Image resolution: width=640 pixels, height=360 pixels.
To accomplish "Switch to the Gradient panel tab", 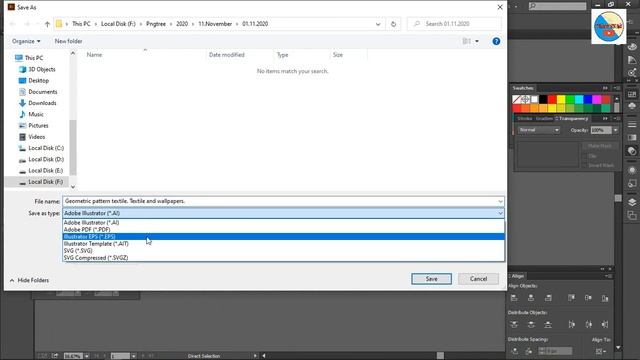I will [544, 118].
